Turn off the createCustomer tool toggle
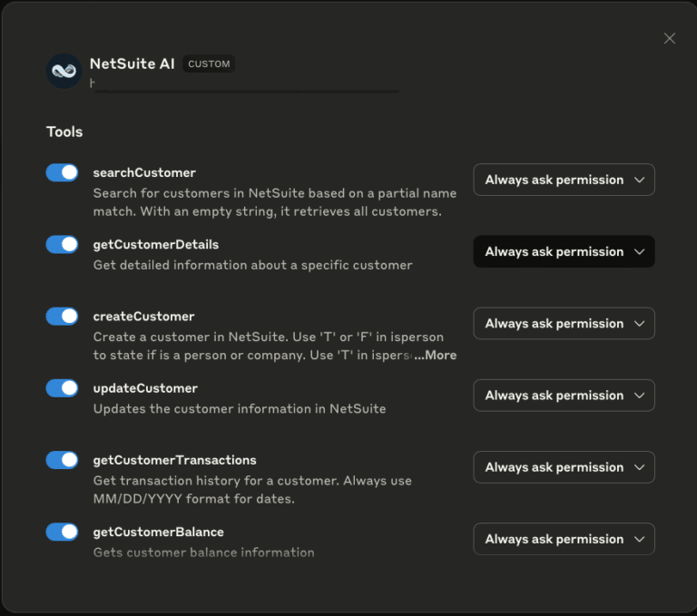 pyautogui.click(x=63, y=317)
